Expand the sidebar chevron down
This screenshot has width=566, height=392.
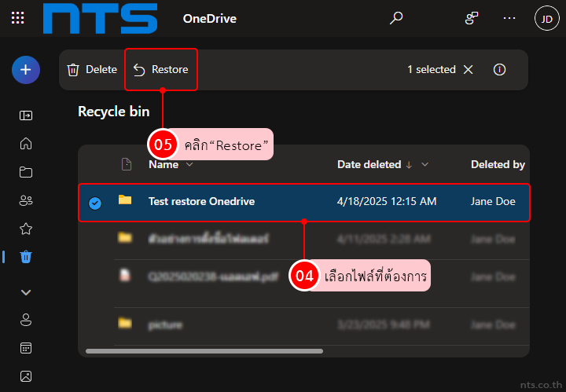coord(26,292)
